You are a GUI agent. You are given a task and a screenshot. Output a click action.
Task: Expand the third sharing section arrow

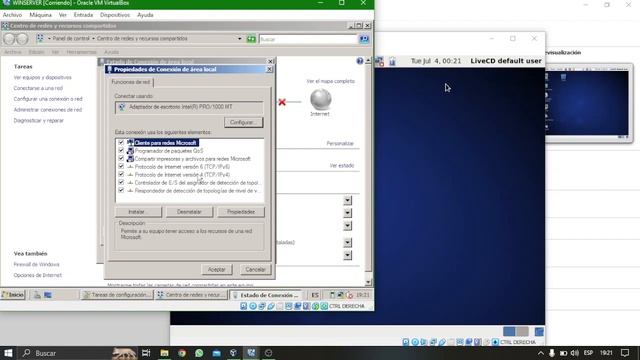tap(347, 225)
